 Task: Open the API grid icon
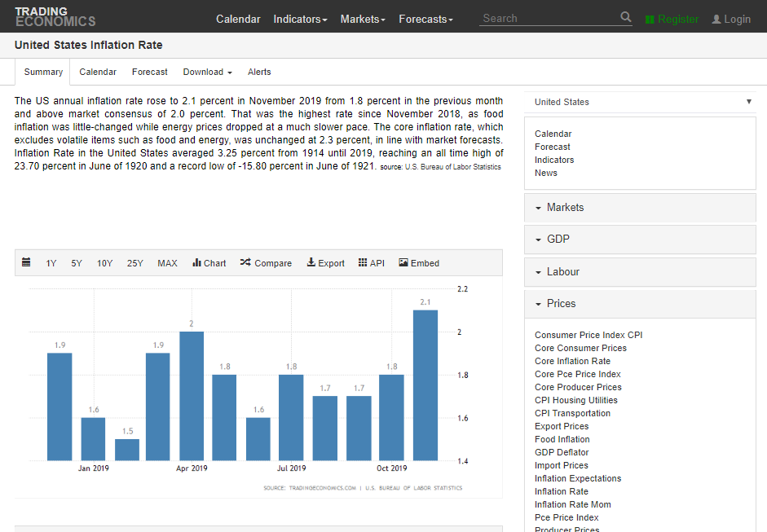(363, 263)
